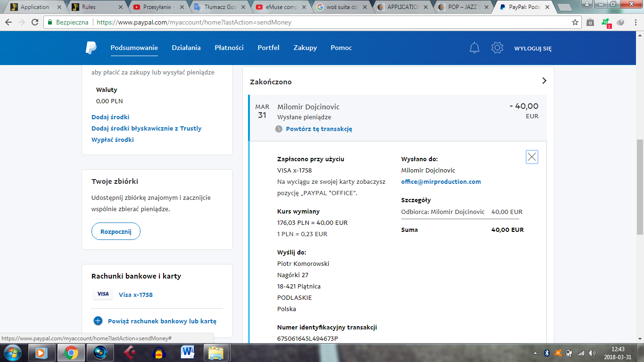
Task: Click the plus icon to link a card
Action: 98,321
